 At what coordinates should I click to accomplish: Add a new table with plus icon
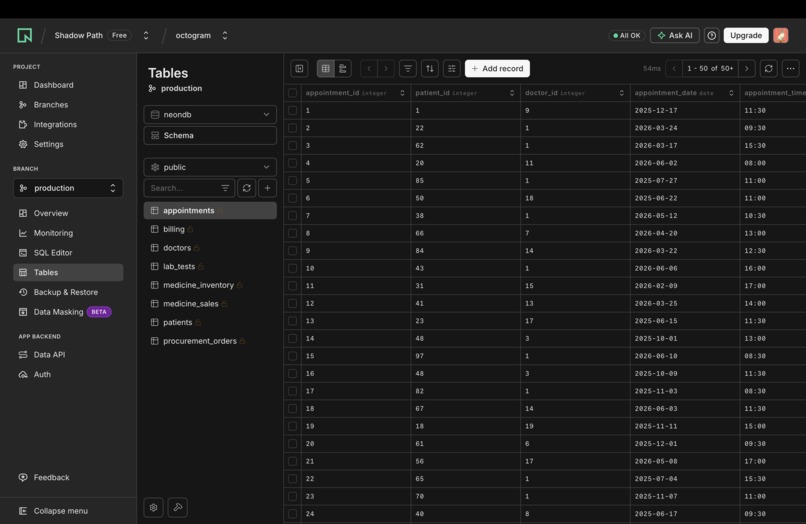click(267, 188)
